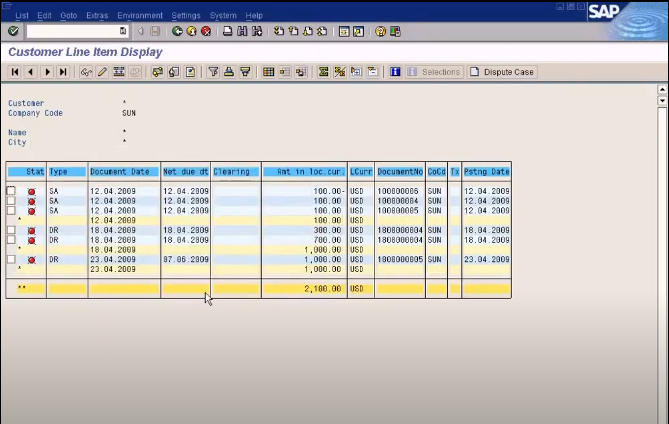
Task: Open the Goto menu
Action: point(69,15)
